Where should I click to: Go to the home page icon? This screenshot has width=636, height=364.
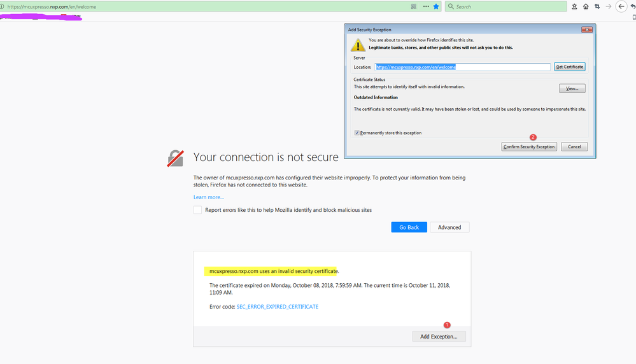click(586, 6)
